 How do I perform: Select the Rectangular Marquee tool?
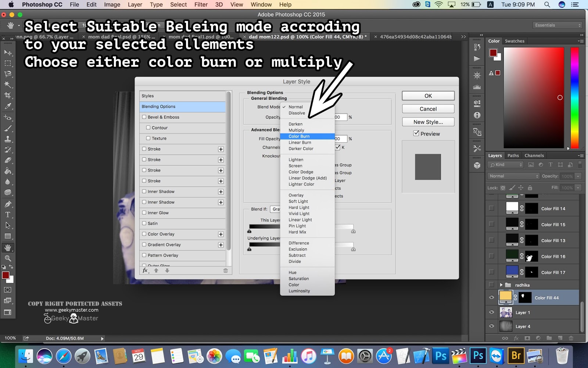[x=8, y=63]
